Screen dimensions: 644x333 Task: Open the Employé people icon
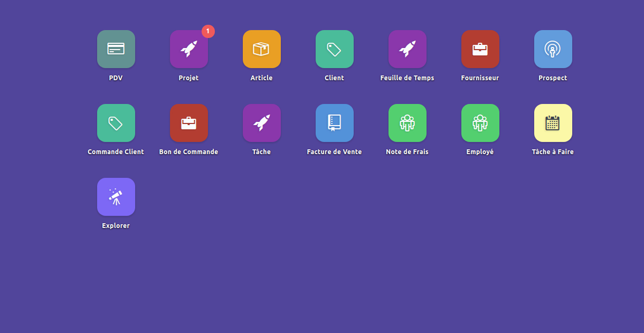point(480,123)
